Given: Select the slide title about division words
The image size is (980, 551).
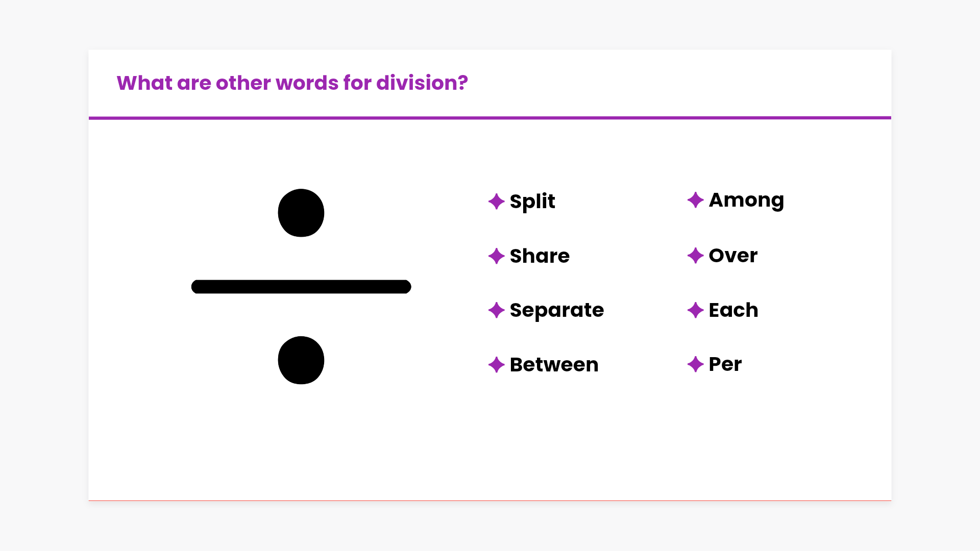Looking at the screenshot, I should (x=292, y=83).
